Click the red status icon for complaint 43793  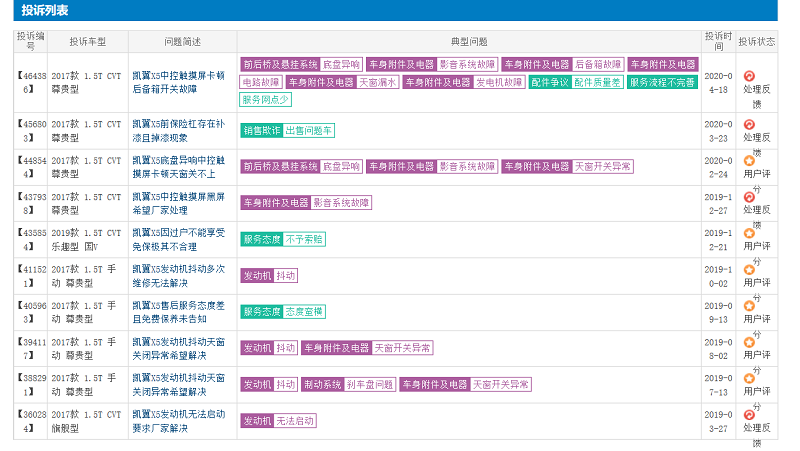click(749, 196)
